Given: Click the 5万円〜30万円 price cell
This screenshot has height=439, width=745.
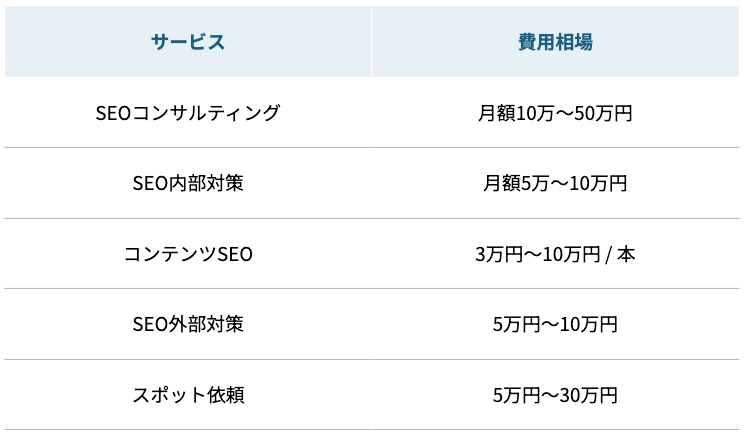Looking at the screenshot, I should pyautogui.click(x=555, y=395).
